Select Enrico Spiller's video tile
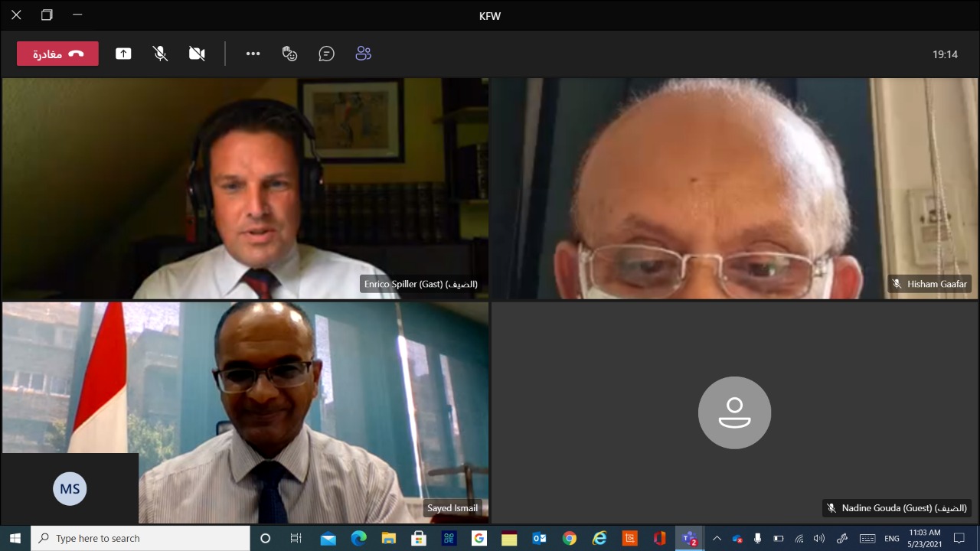 pos(245,187)
